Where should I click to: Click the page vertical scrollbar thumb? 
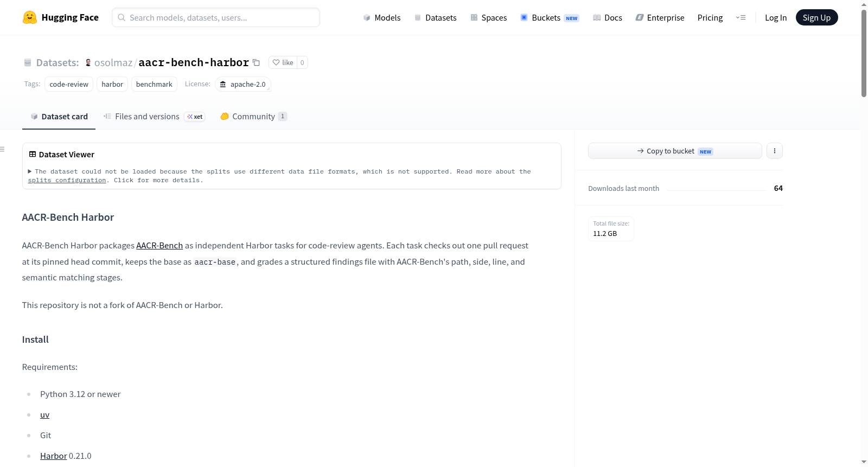[864, 53]
